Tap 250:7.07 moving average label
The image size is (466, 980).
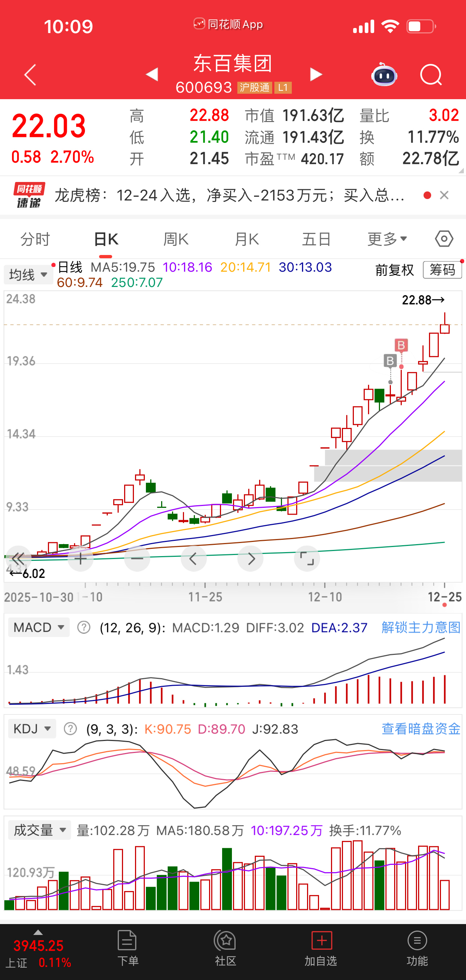pos(137,283)
